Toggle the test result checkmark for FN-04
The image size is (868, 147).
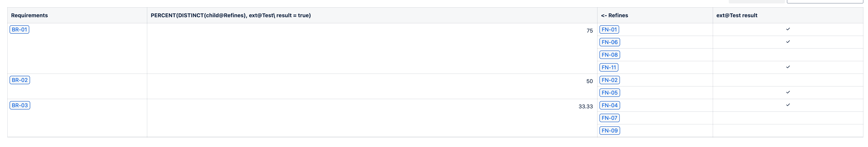click(788, 105)
